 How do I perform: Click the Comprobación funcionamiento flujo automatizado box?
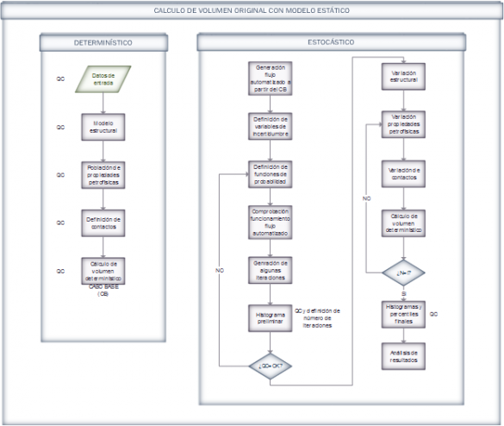[x=270, y=222]
